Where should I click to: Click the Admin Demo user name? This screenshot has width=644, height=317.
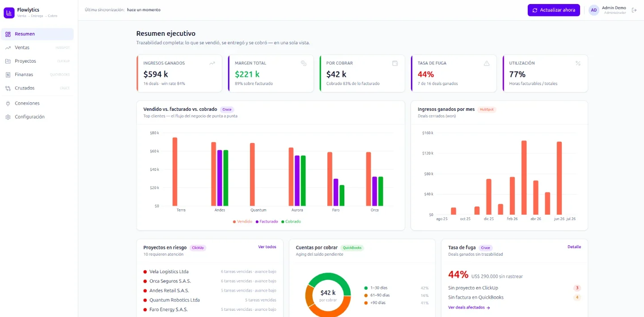pyautogui.click(x=614, y=8)
